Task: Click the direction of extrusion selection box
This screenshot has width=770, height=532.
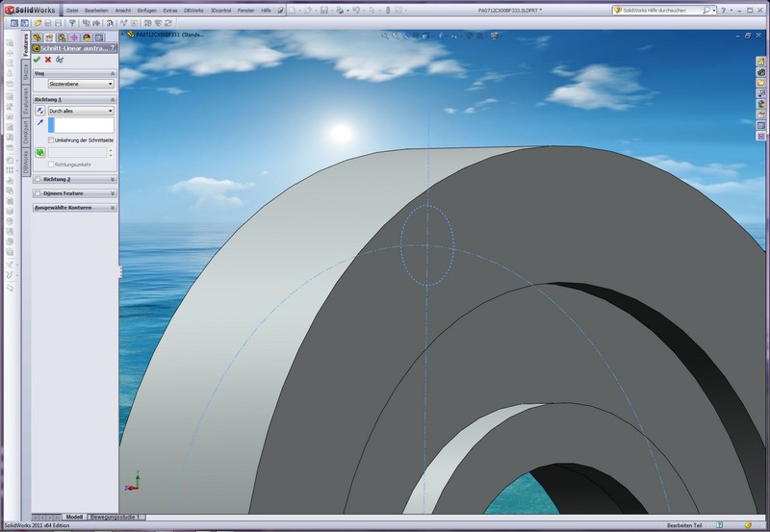Action: pos(81,125)
